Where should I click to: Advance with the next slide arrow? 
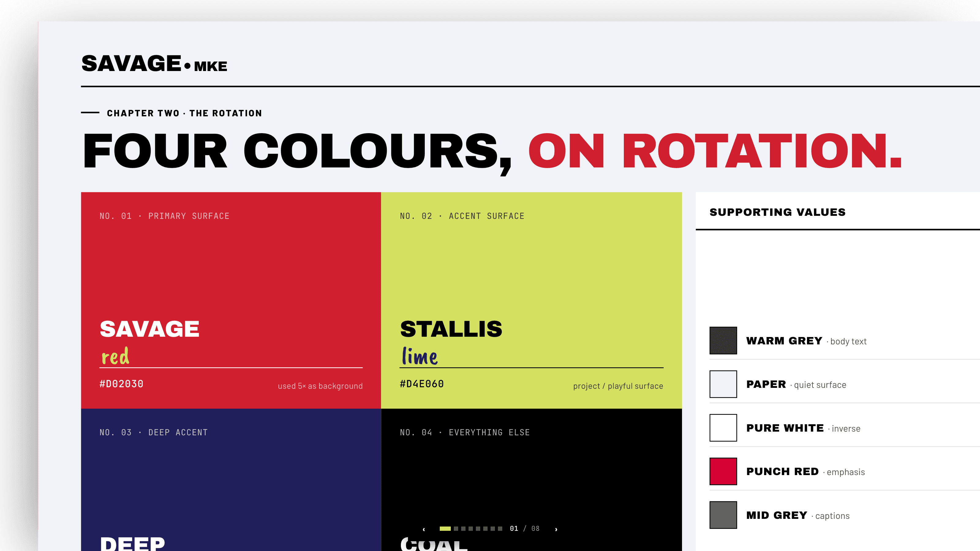pos(556,529)
